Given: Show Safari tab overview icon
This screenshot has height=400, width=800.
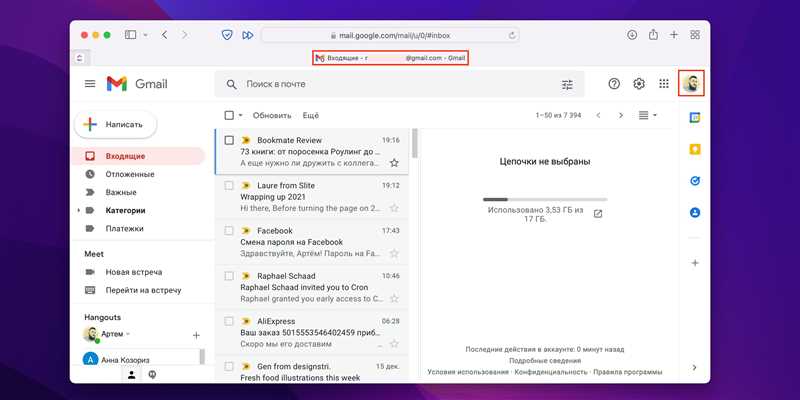Looking at the screenshot, I should pyautogui.click(x=694, y=35).
